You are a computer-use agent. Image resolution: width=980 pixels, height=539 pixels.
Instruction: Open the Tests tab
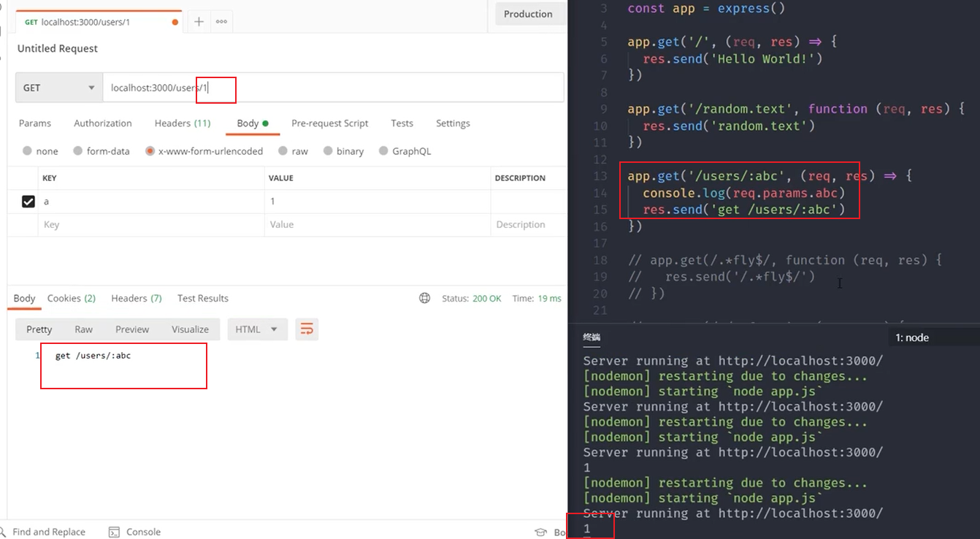pos(402,123)
